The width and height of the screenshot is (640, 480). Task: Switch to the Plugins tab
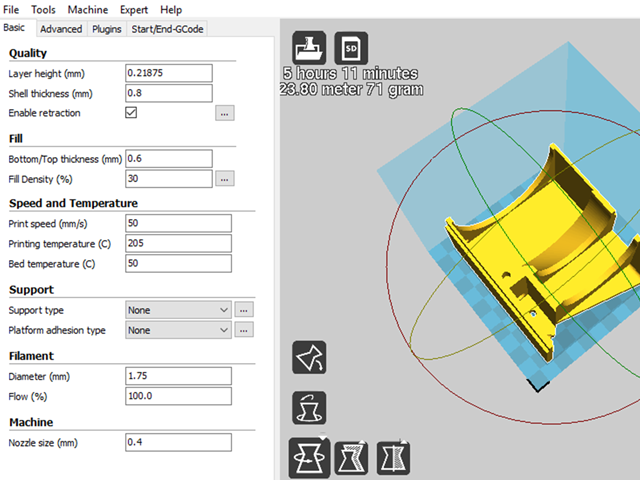click(107, 29)
